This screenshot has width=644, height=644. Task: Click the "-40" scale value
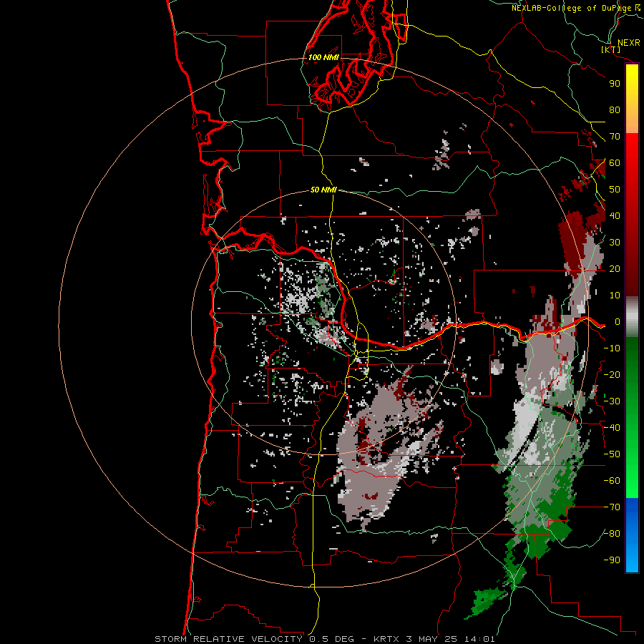(x=612, y=428)
